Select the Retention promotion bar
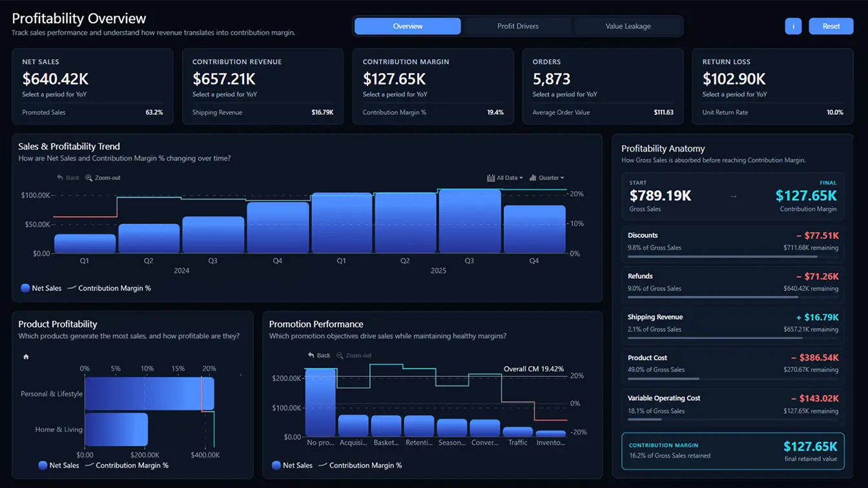Image resolution: width=868 pixels, height=488 pixels. 419,426
